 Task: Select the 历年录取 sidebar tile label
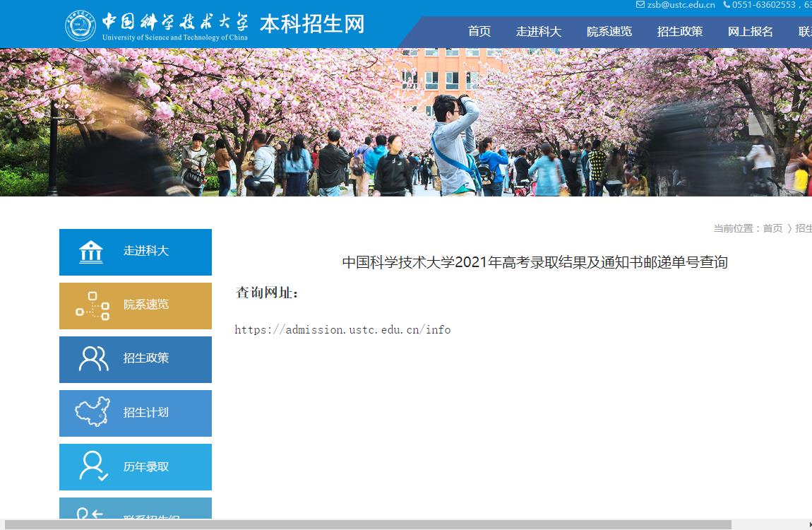click(x=146, y=467)
